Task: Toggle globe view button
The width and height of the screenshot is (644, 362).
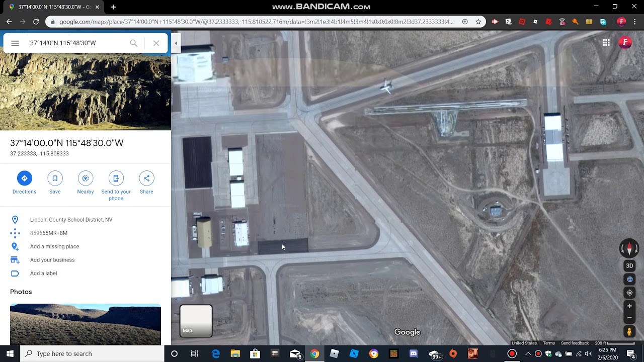Action: pos(629,279)
